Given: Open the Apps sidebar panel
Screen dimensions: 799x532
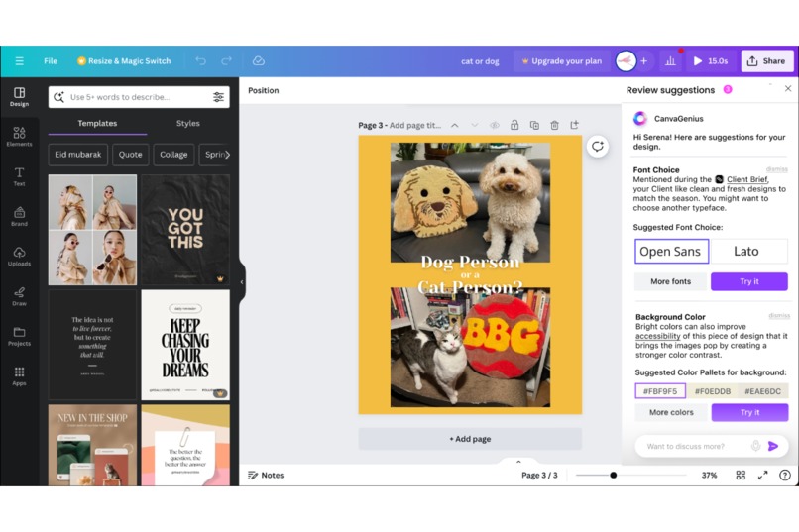Looking at the screenshot, I should [x=20, y=376].
